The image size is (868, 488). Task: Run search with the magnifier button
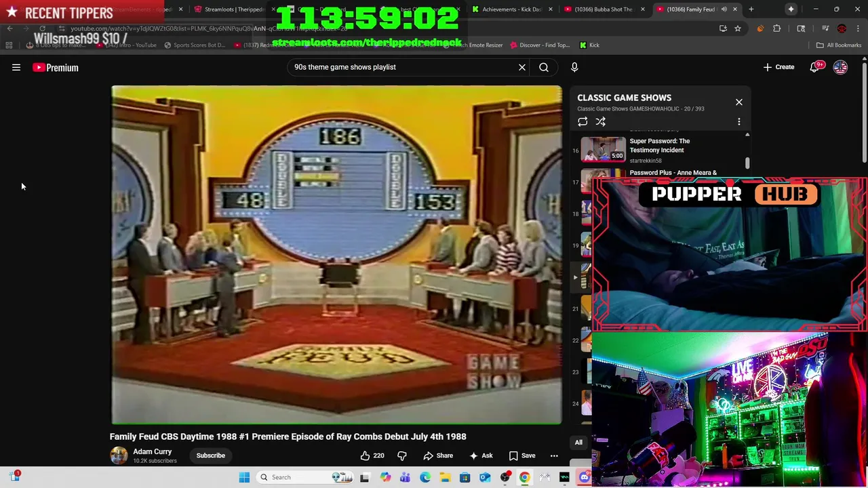[x=544, y=67]
